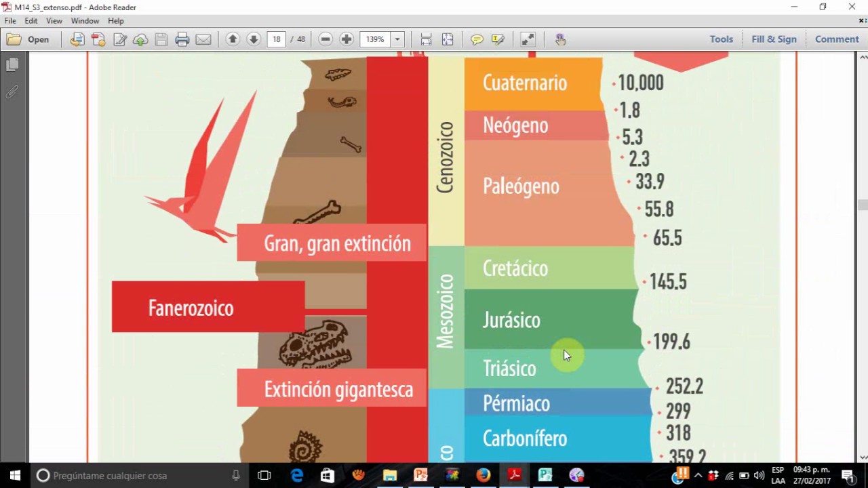Click inside the page number field
868x488 pixels.
[x=276, y=39]
